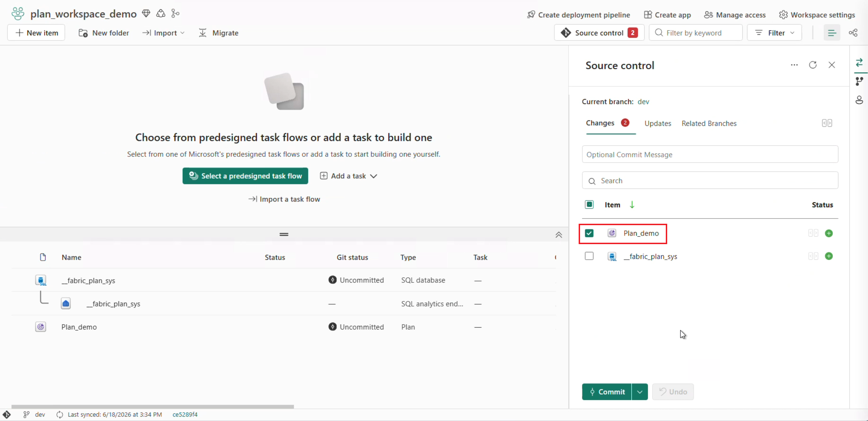Click the Migrate button
Screen dimensions: 868x421
[219, 33]
